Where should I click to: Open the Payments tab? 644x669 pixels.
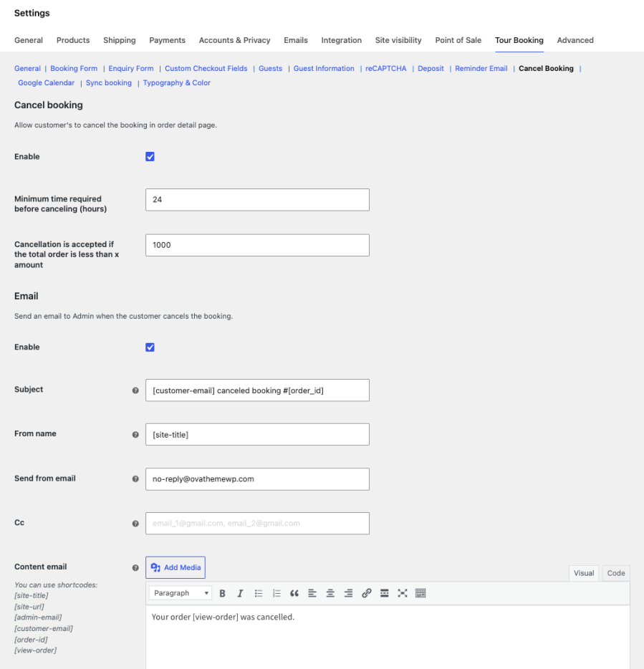tap(168, 40)
